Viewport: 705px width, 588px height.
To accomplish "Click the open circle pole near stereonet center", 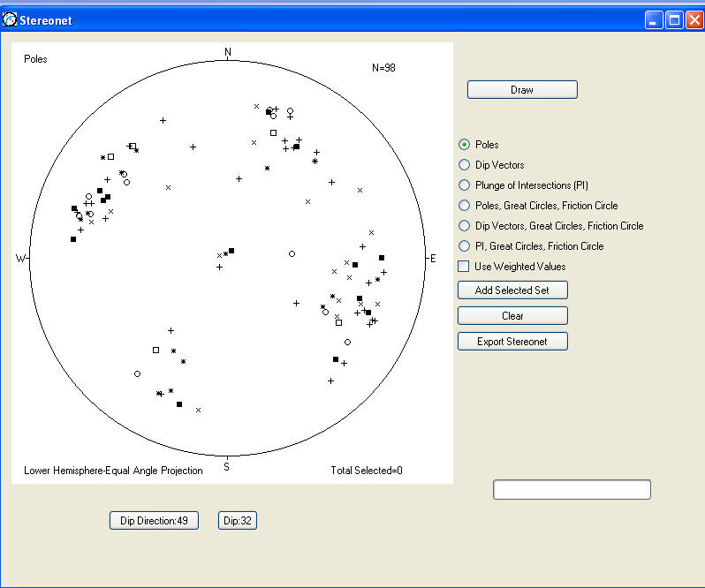I will (292, 254).
